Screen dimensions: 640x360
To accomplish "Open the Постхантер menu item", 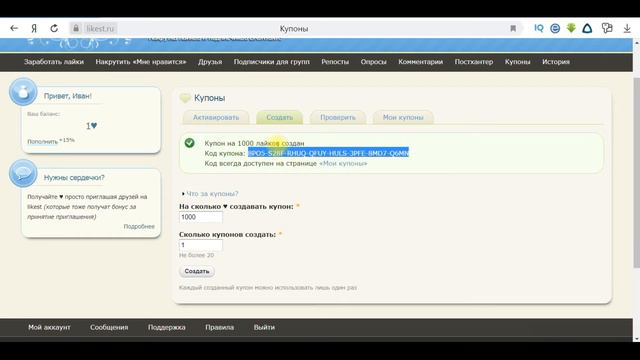I will [x=474, y=62].
